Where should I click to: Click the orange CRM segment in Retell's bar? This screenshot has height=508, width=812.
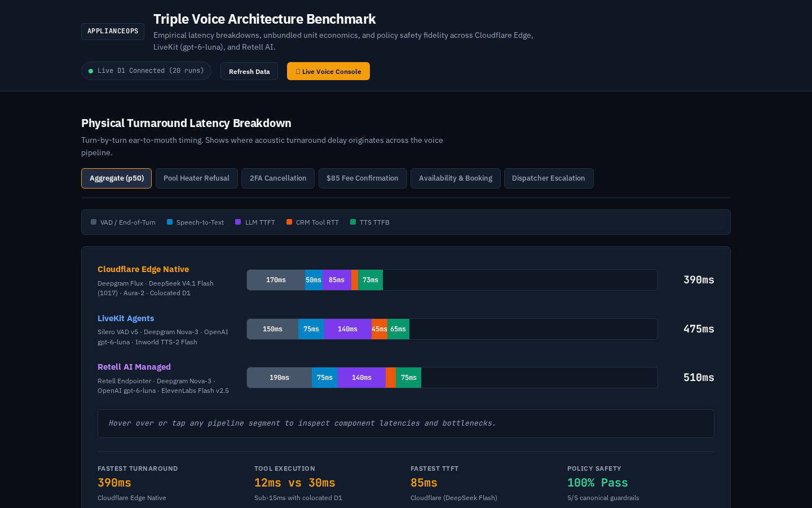click(x=391, y=378)
